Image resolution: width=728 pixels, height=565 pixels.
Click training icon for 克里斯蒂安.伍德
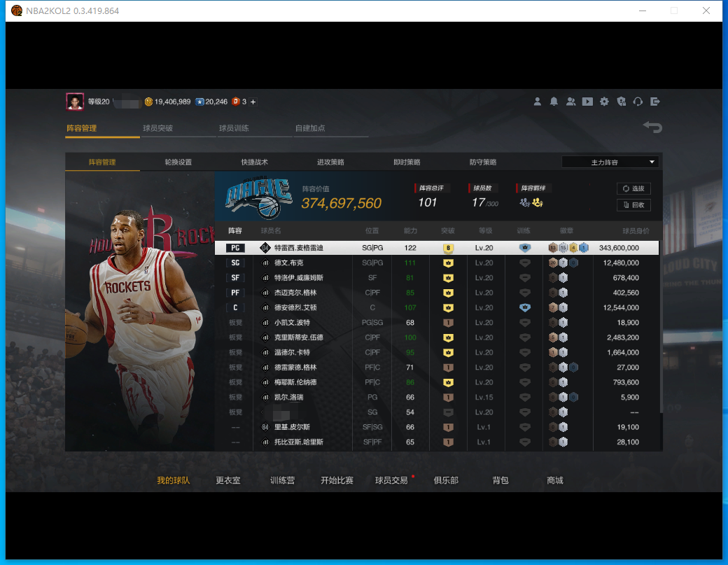coord(524,337)
